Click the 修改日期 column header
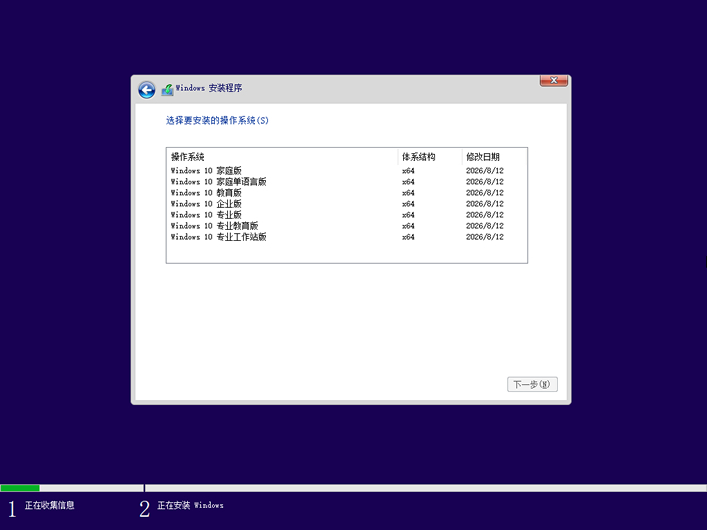The image size is (707, 530). click(494, 157)
